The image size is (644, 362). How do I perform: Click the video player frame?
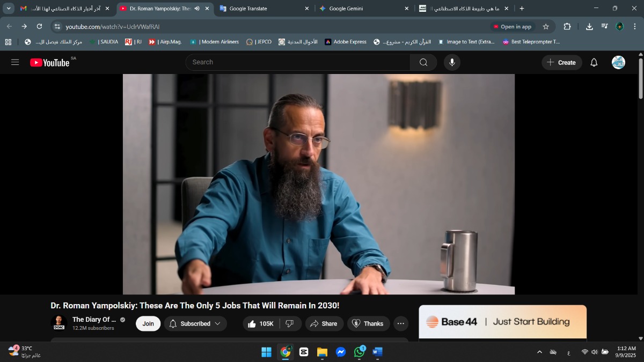click(x=319, y=184)
